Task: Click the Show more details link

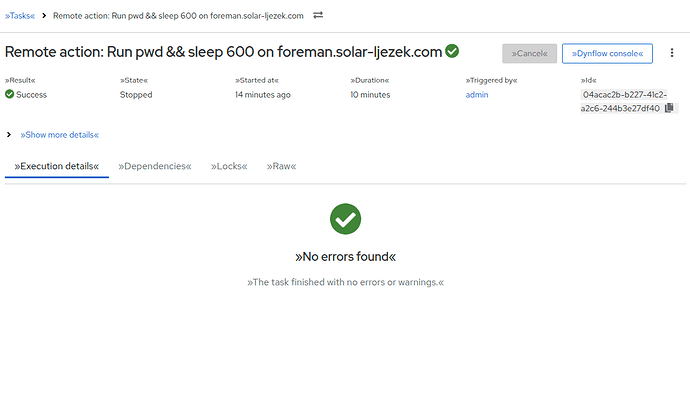Action: [59, 135]
